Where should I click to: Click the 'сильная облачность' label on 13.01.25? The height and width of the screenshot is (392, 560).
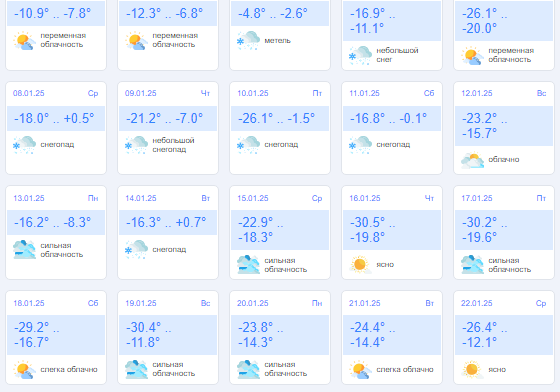pos(62,250)
